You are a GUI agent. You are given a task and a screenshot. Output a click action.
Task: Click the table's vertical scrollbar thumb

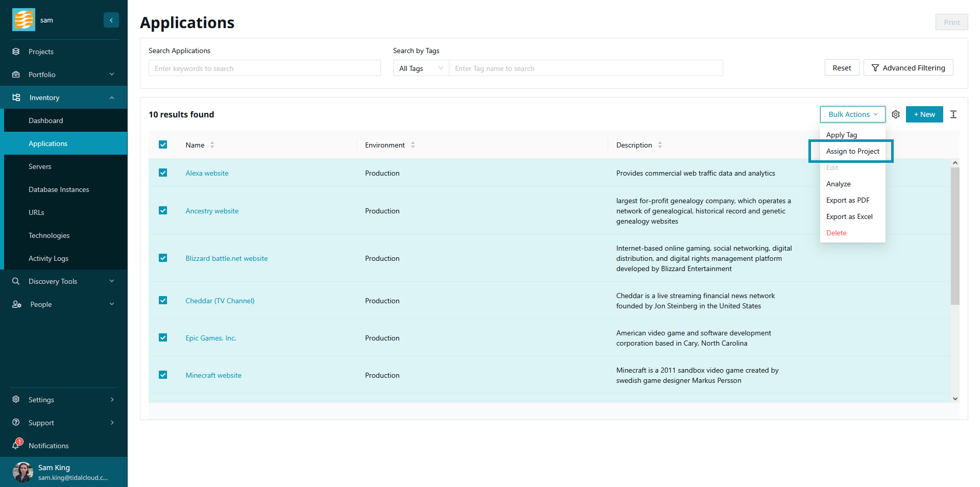954,235
